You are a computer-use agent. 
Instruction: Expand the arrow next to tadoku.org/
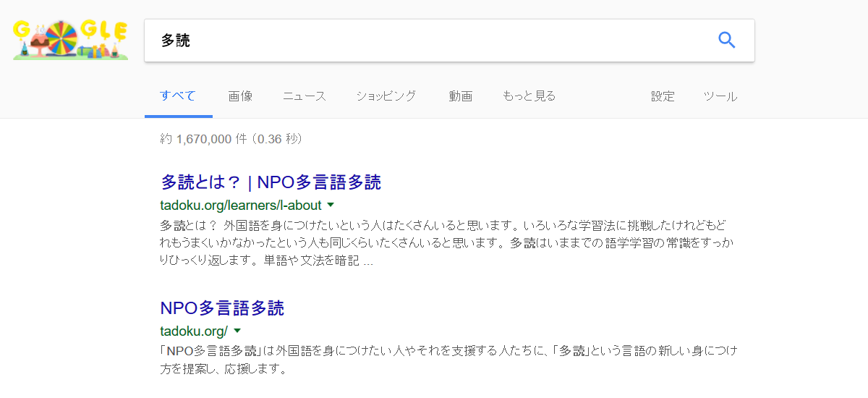(237, 331)
